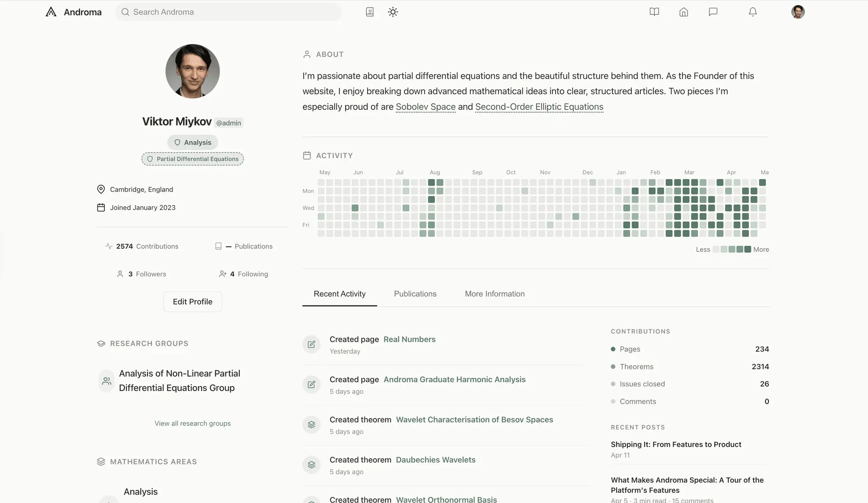Toggle light/dark theme sun icon
Image resolution: width=868 pixels, height=503 pixels.
(x=393, y=12)
